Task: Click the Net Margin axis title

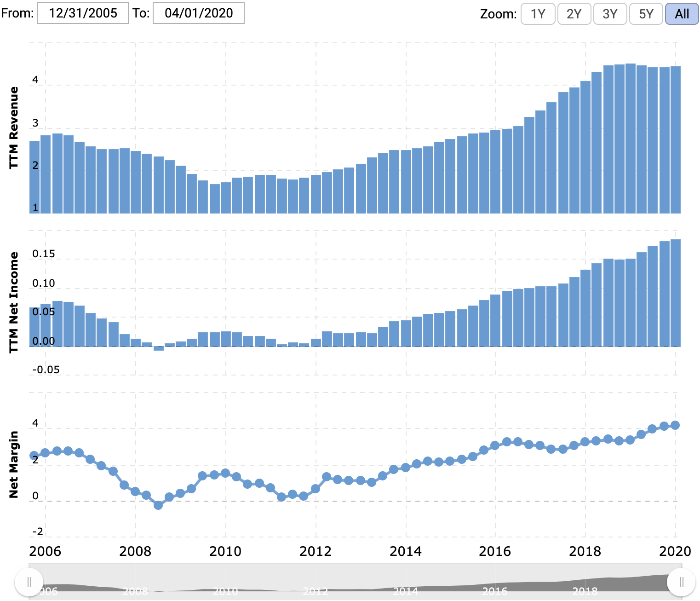Action: [x=14, y=464]
